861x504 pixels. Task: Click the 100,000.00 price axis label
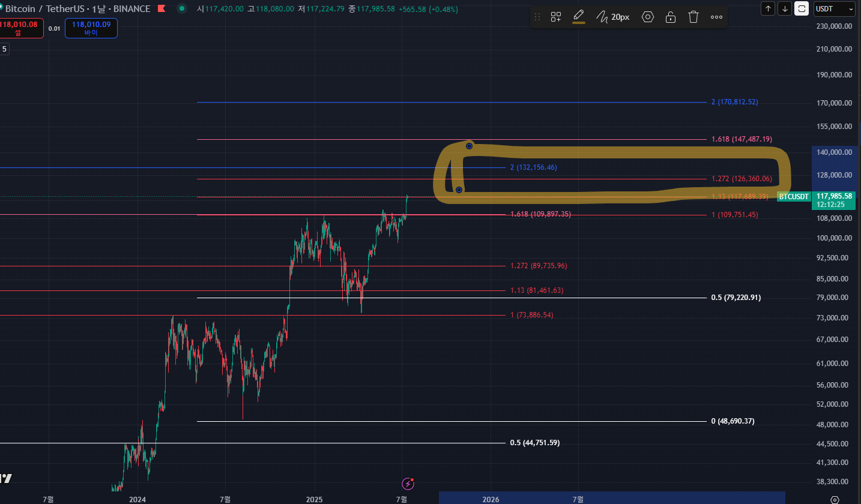835,238
